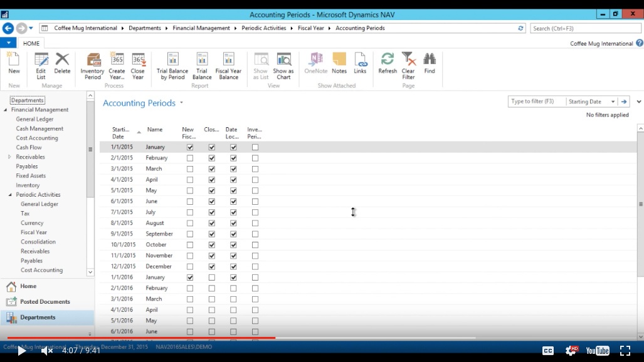Open the application menu dropdown
Viewport: 644px width, 362px height.
(x=8, y=43)
